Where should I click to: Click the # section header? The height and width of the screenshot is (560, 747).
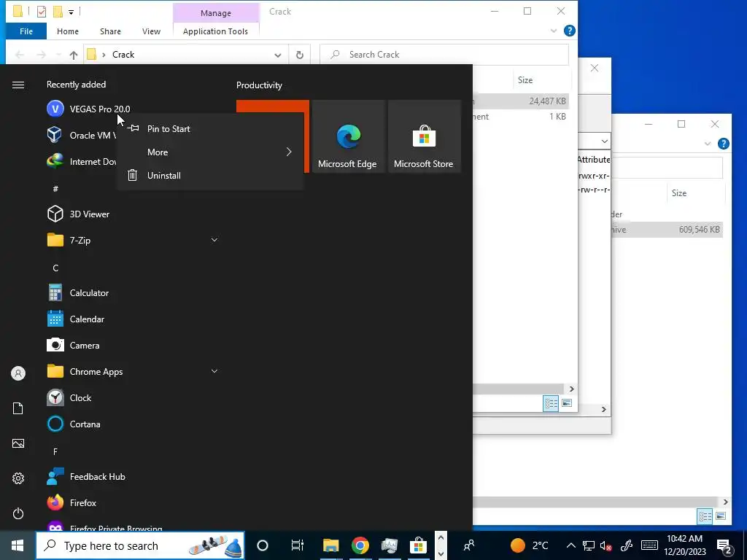55,189
